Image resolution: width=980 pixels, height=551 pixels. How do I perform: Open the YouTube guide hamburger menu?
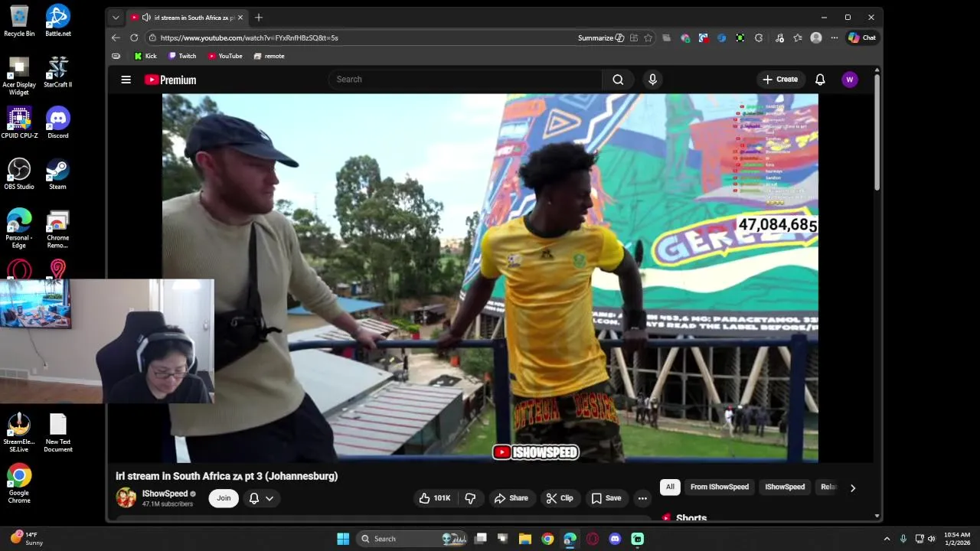[x=126, y=80]
